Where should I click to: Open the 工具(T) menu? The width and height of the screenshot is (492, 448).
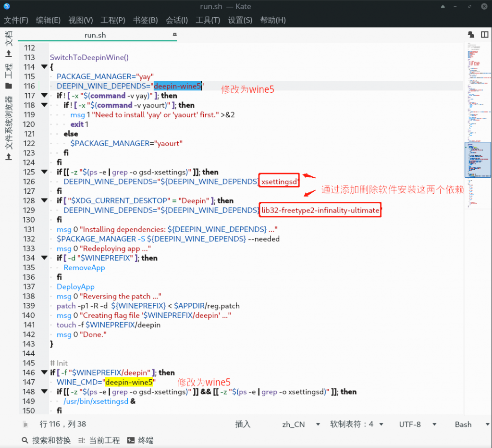[x=208, y=20]
